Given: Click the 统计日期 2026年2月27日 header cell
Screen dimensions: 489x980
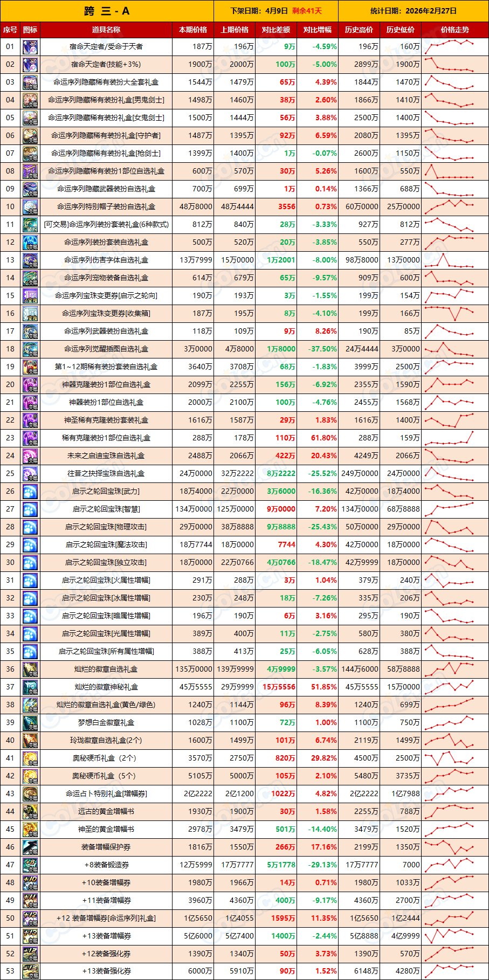Looking at the screenshot, I should click(x=414, y=11).
